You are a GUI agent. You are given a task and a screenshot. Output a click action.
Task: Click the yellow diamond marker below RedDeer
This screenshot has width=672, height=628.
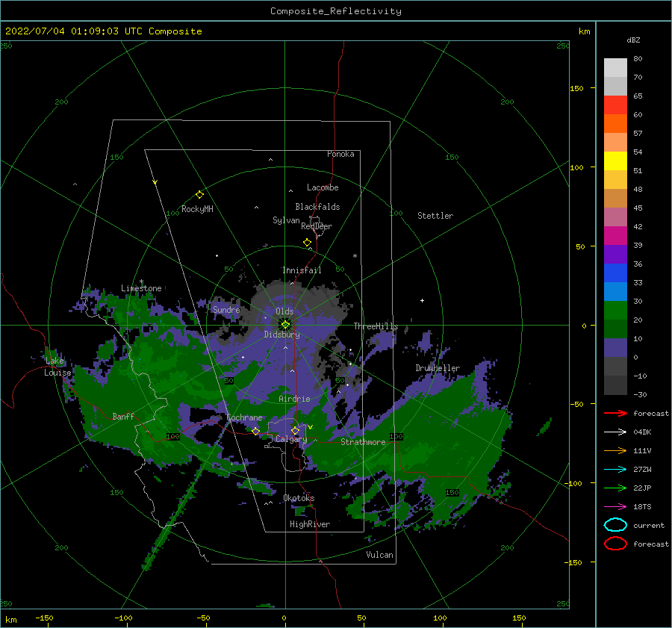pos(308,243)
